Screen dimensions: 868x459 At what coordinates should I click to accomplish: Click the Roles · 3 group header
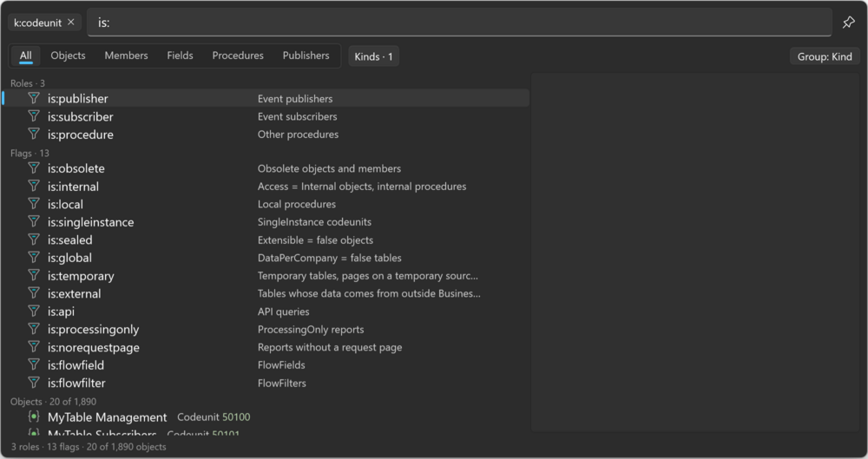[28, 83]
